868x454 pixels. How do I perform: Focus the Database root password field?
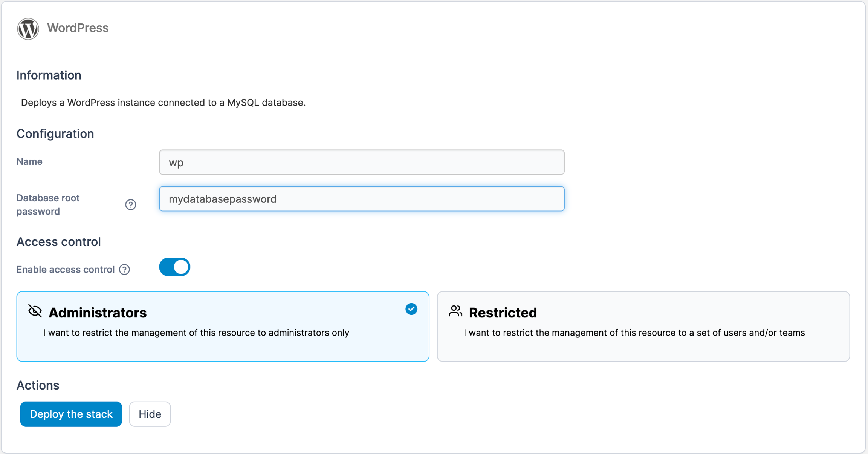(361, 199)
